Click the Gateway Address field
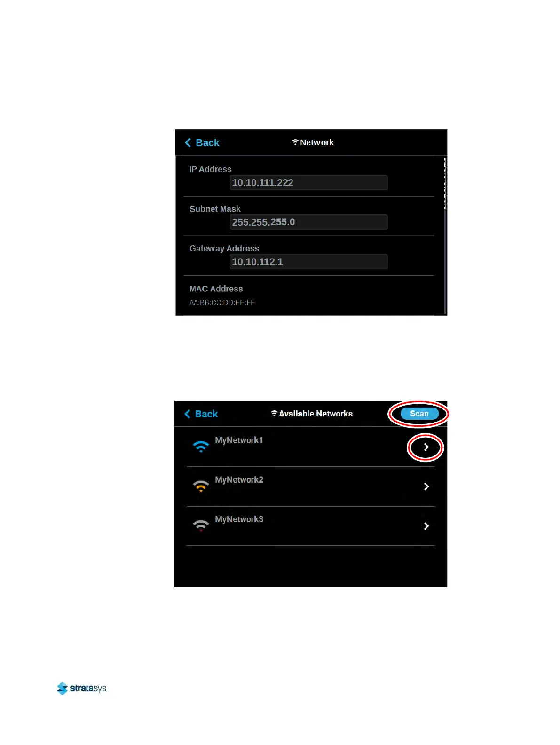Viewport: 560px width, 745px height. click(x=308, y=262)
